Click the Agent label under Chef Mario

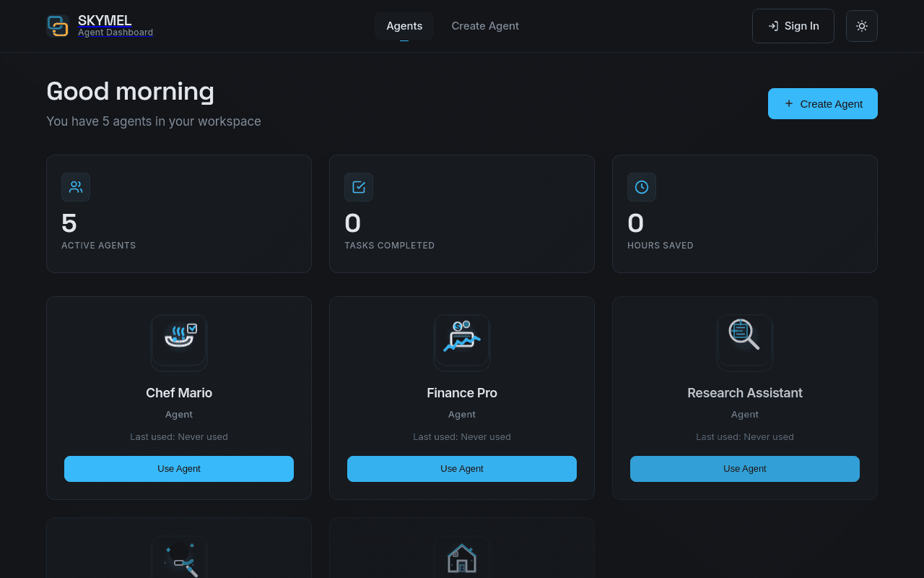179,415
